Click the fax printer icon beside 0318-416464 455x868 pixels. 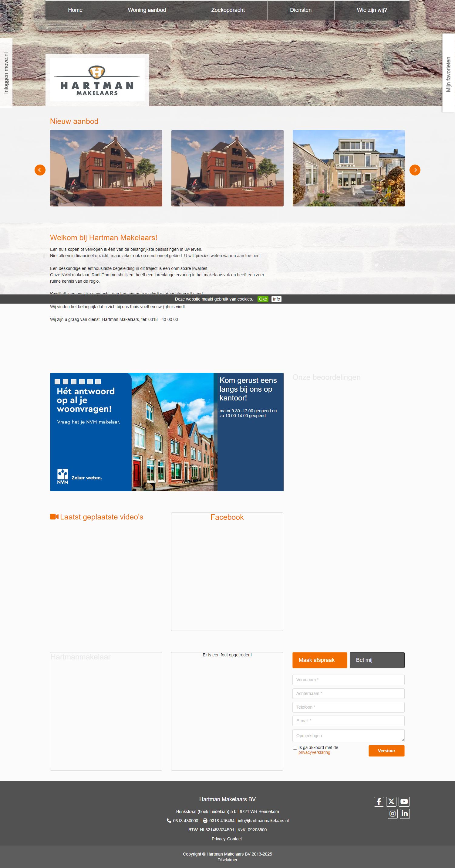pyautogui.click(x=205, y=821)
